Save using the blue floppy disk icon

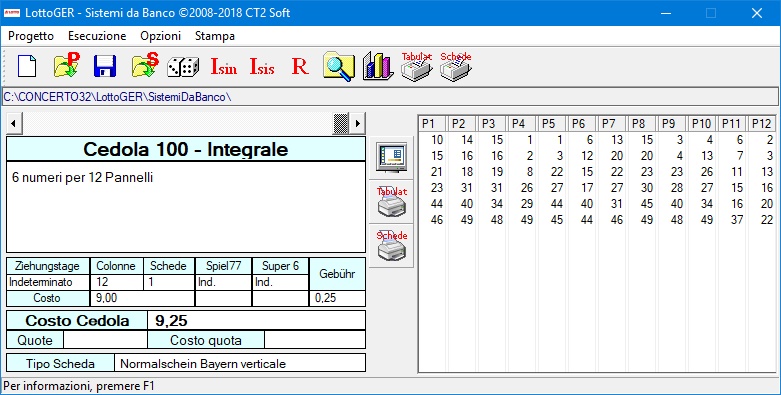(x=105, y=66)
